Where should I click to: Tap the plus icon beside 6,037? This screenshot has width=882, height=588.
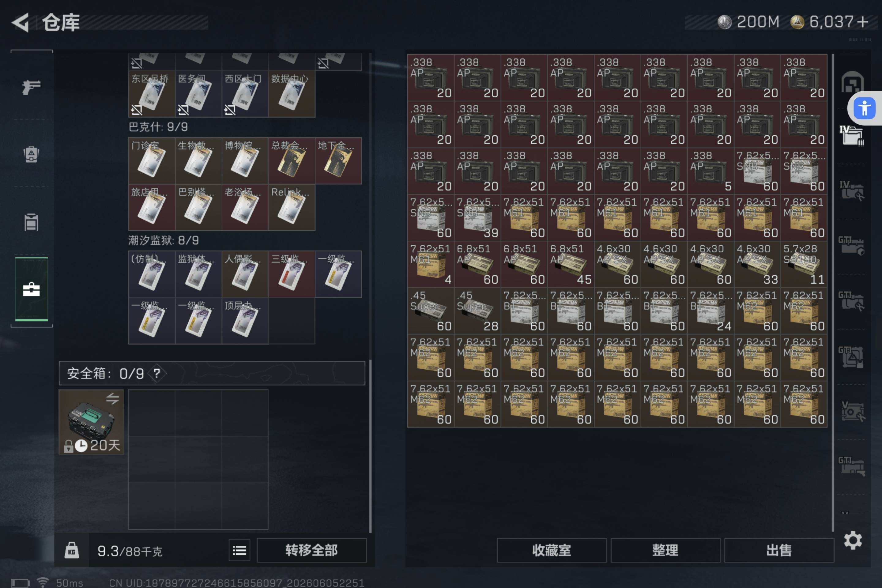[x=862, y=22]
